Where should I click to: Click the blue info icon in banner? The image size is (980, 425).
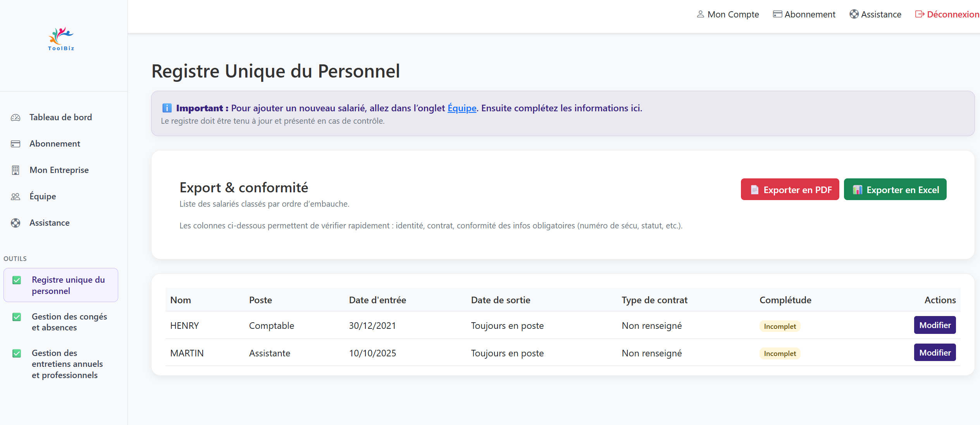tap(167, 108)
